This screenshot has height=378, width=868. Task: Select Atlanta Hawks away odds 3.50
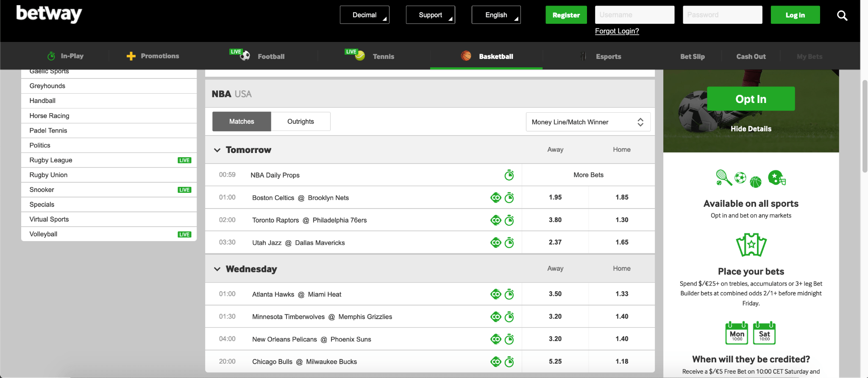coord(555,294)
